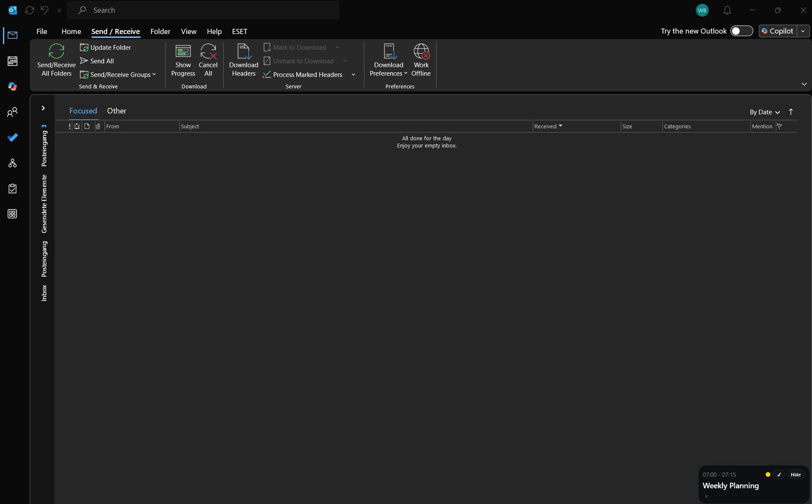Open the Tasks clipboard icon
This screenshot has width=812, height=504.
12,188
